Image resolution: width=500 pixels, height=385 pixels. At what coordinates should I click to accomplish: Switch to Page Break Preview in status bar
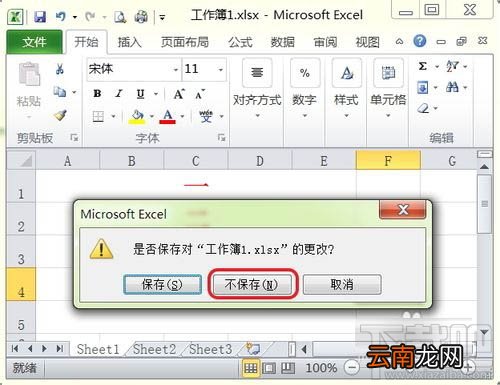(x=288, y=368)
